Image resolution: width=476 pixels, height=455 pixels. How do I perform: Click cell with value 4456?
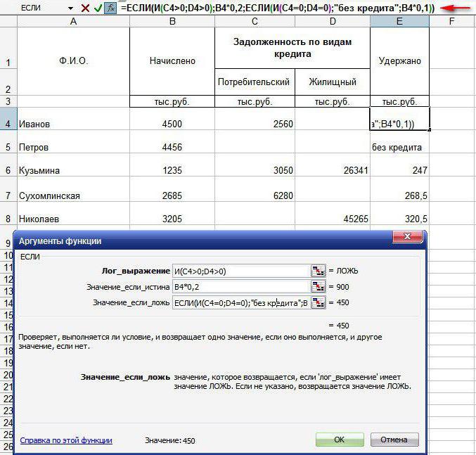tap(172, 142)
